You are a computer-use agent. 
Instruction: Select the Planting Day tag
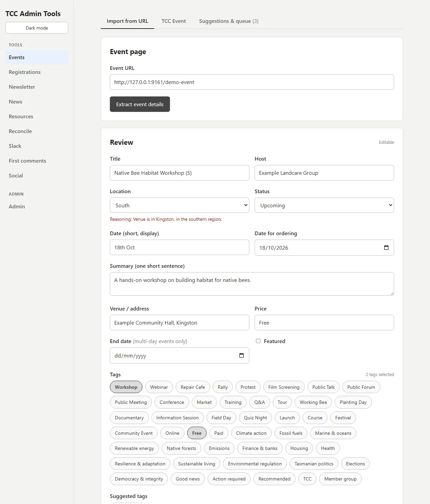[x=353, y=402]
